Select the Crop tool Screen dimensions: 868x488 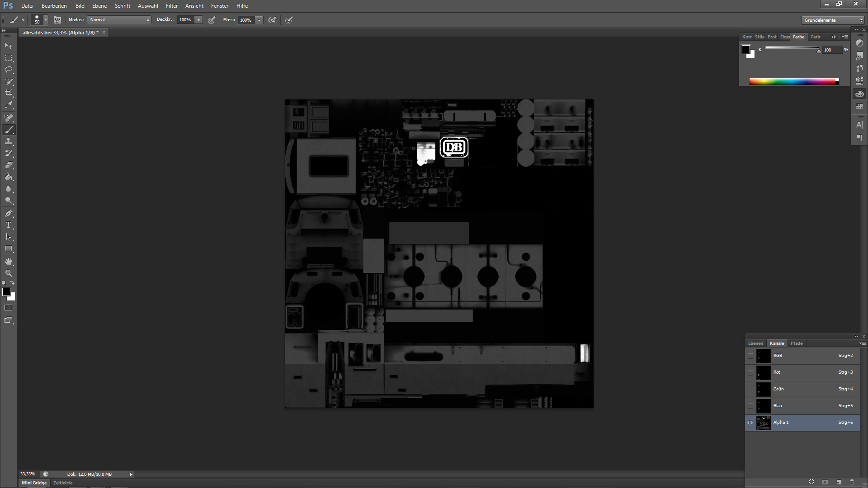[x=9, y=93]
